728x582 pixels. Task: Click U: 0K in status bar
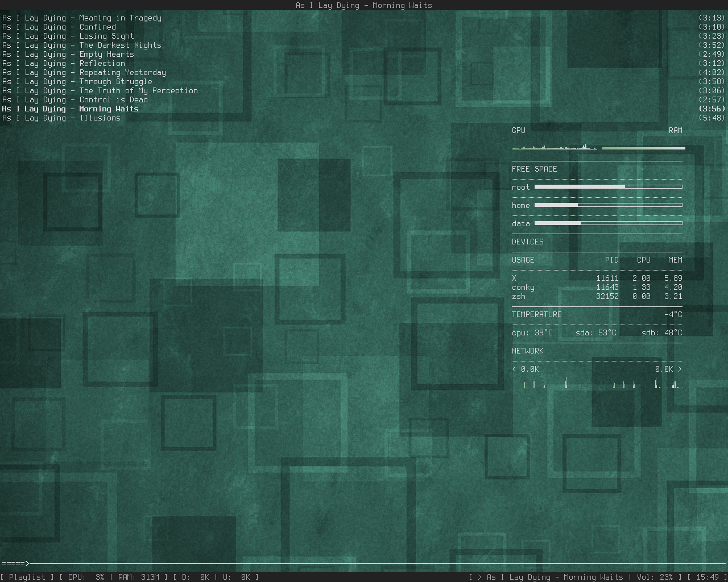(x=237, y=577)
